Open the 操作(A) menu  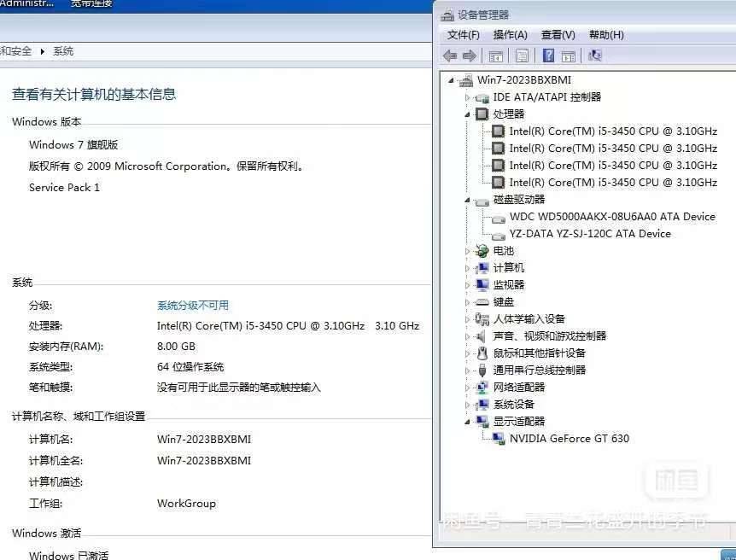pyautogui.click(x=511, y=35)
